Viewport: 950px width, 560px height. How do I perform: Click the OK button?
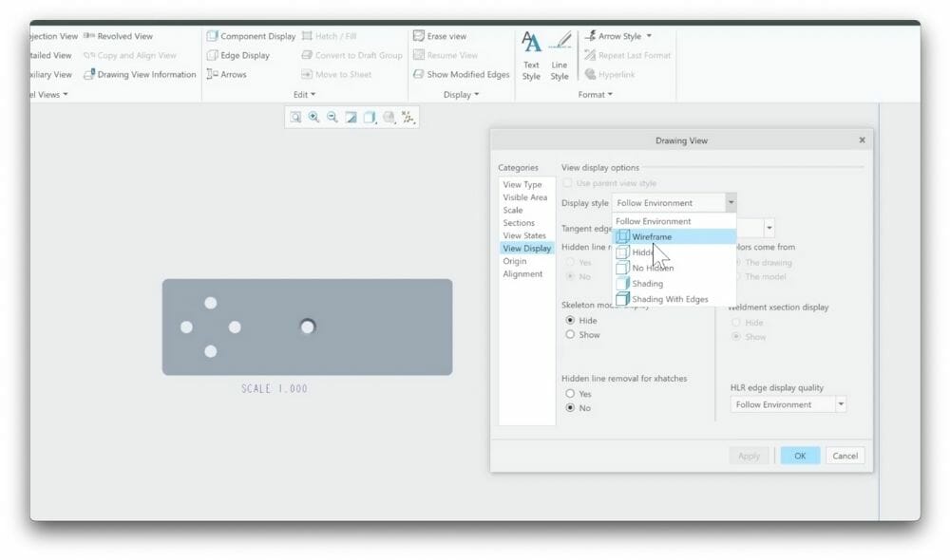coord(799,455)
